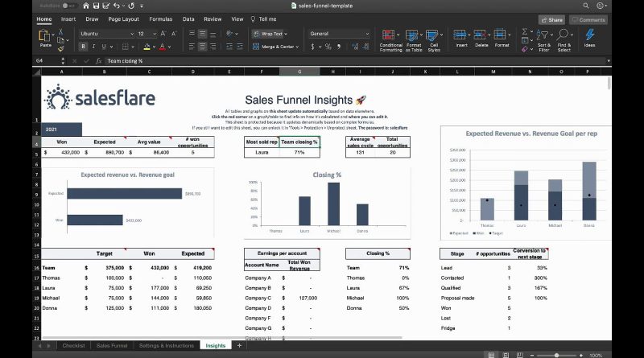Click the zoom slider handle
Viewport: 644px width, 358px height.
[x=556, y=355]
